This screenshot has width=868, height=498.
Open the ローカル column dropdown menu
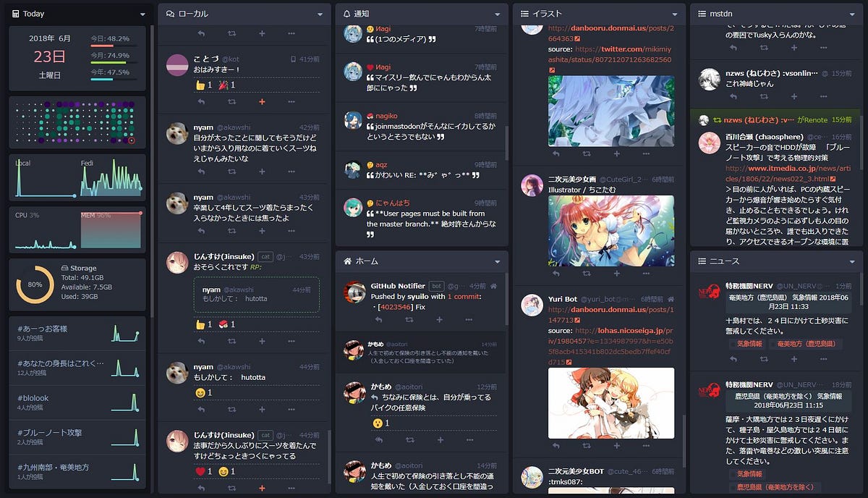pos(320,14)
